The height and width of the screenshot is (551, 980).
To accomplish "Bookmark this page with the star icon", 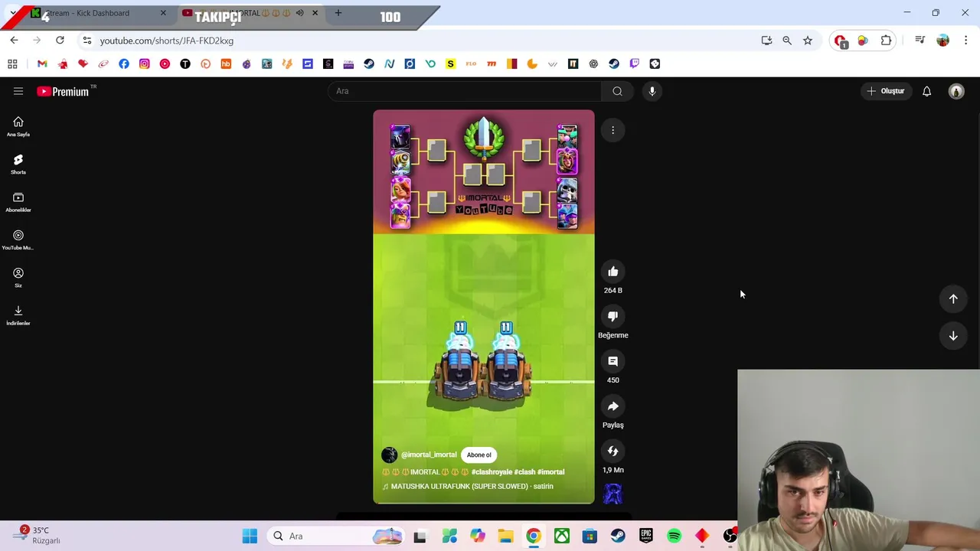I will [x=808, y=41].
